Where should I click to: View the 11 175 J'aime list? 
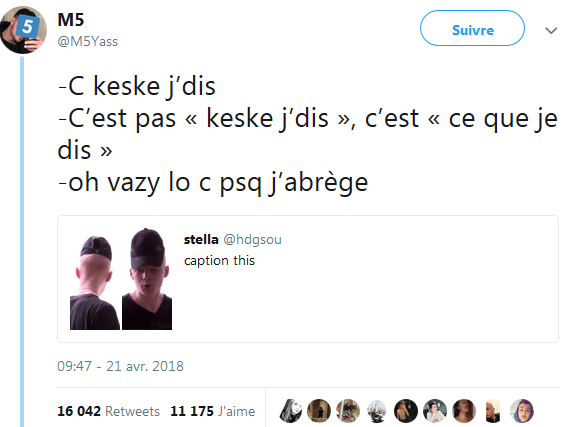(x=213, y=411)
